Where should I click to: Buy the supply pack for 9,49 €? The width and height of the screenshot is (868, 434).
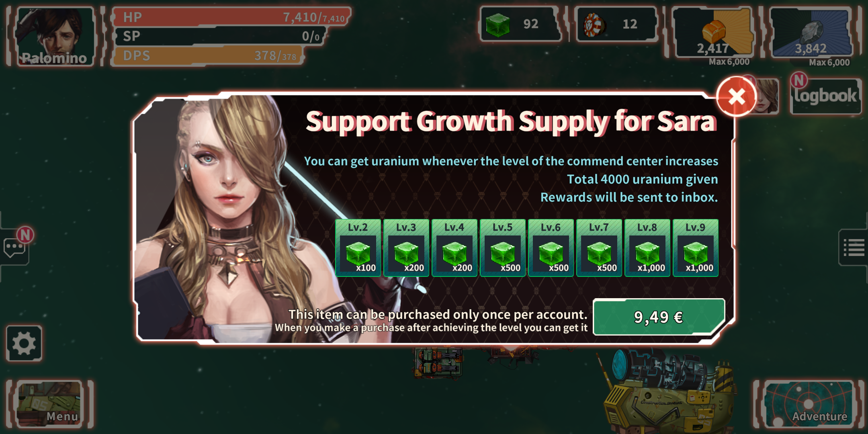click(x=659, y=317)
